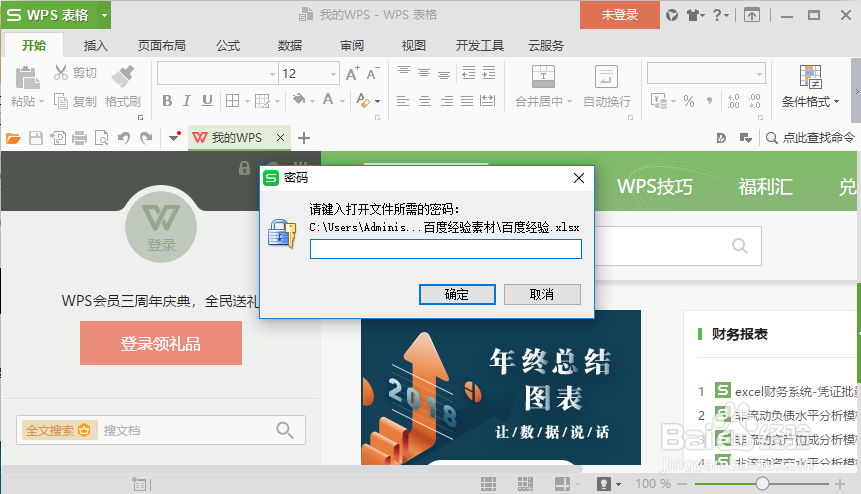Align text to top of cell
The height and width of the screenshot is (494, 861).
(x=404, y=72)
